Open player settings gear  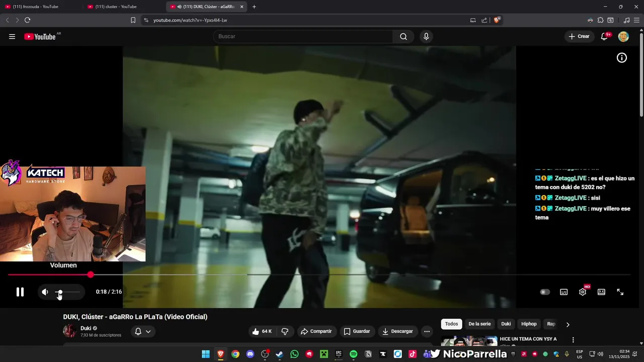(583, 292)
